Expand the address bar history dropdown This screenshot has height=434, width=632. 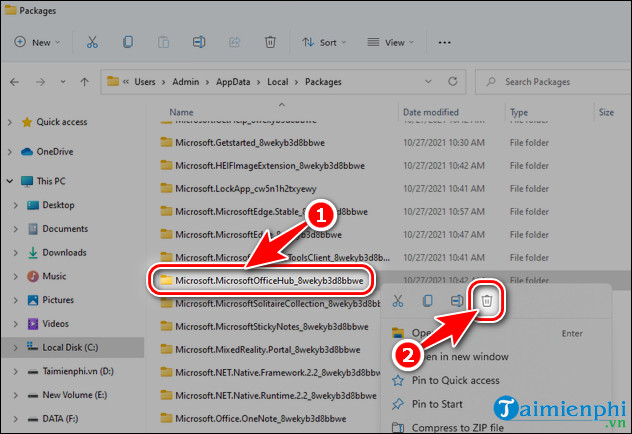[x=428, y=82]
